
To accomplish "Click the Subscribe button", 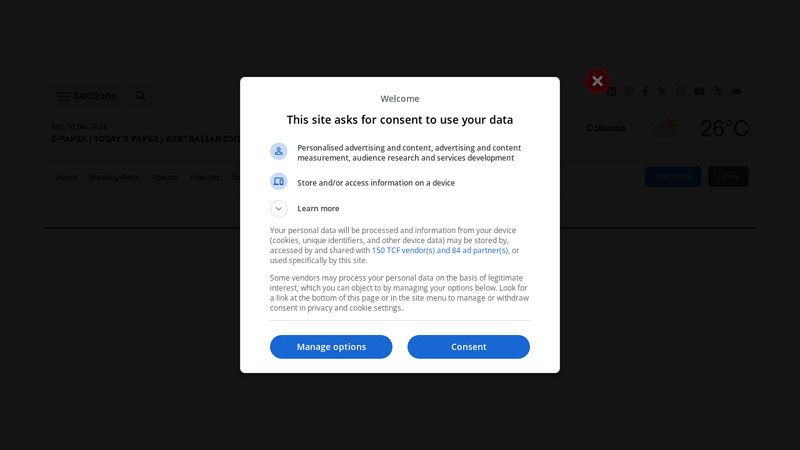I will point(672,177).
